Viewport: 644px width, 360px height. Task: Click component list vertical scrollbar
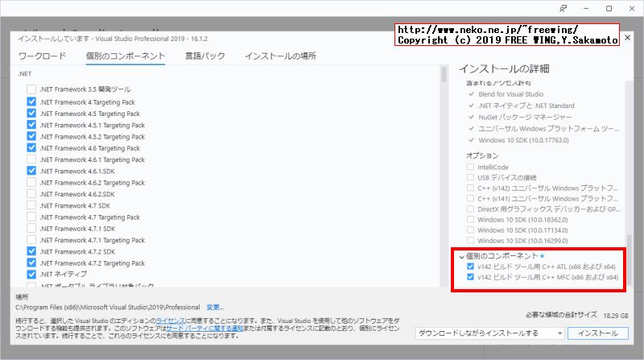[x=444, y=75]
